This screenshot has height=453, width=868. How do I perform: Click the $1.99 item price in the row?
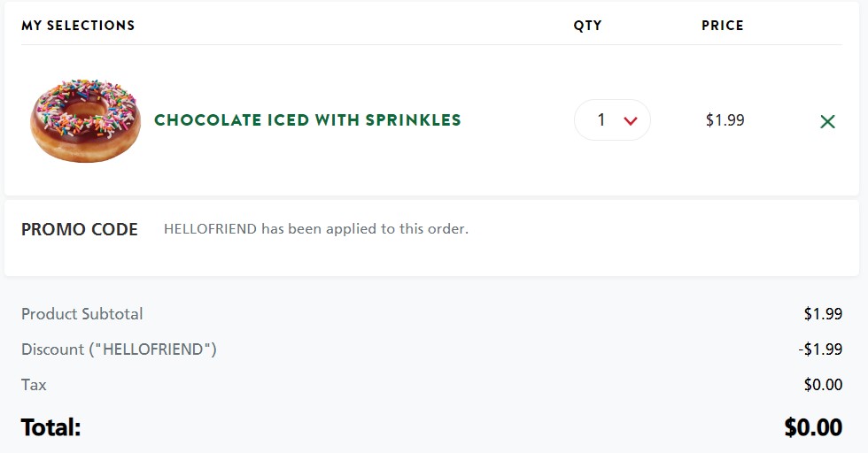click(x=725, y=120)
